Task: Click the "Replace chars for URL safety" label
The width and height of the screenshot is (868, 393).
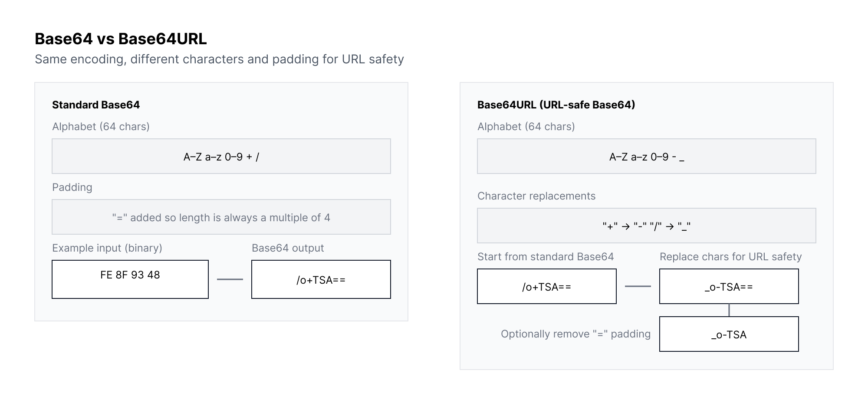Action: (x=730, y=257)
